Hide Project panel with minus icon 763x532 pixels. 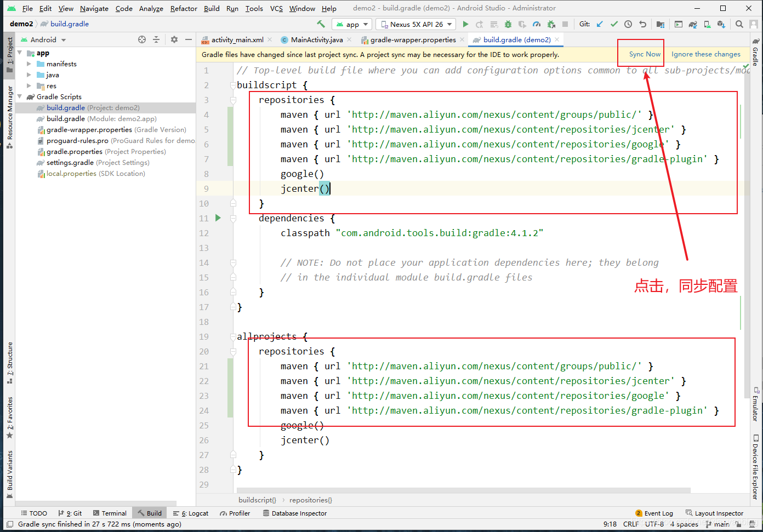tap(189, 39)
